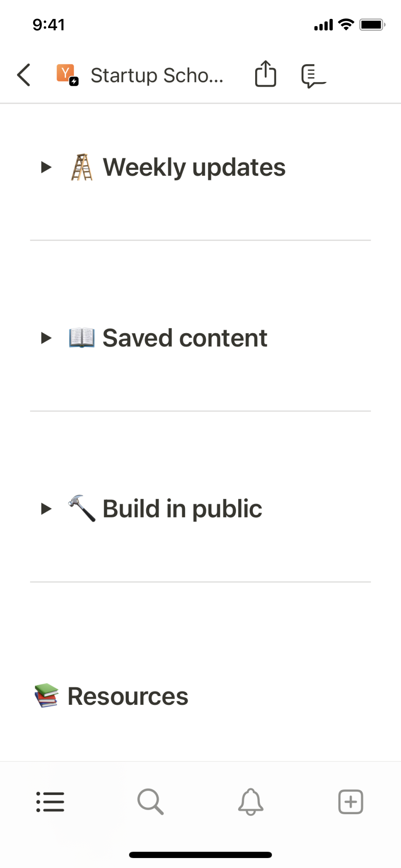Tap the ladder emoji
This screenshot has width=401, height=868.
coord(82,167)
